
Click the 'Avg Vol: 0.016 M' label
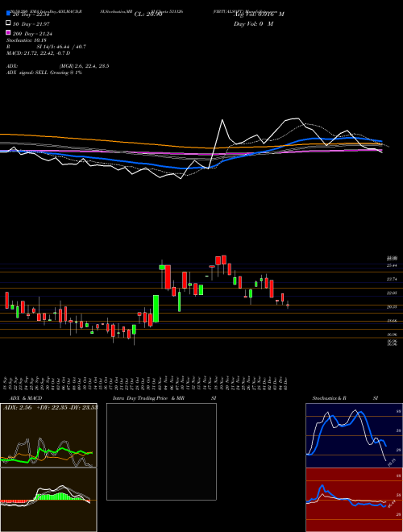click(x=259, y=15)
